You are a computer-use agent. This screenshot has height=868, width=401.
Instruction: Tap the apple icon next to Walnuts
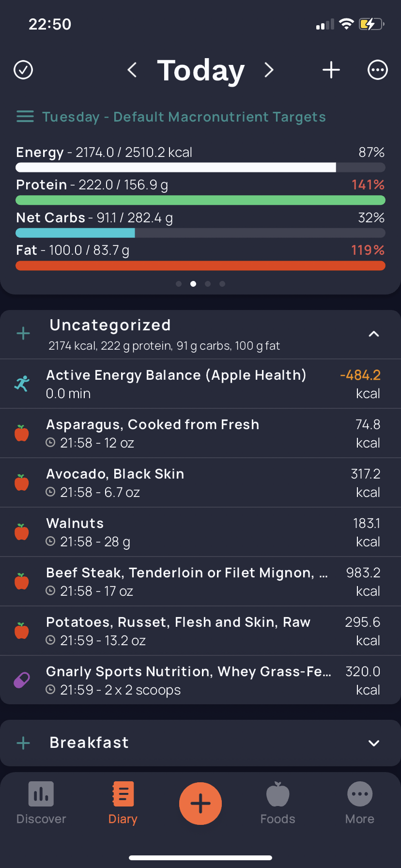[x=22, y=532]
